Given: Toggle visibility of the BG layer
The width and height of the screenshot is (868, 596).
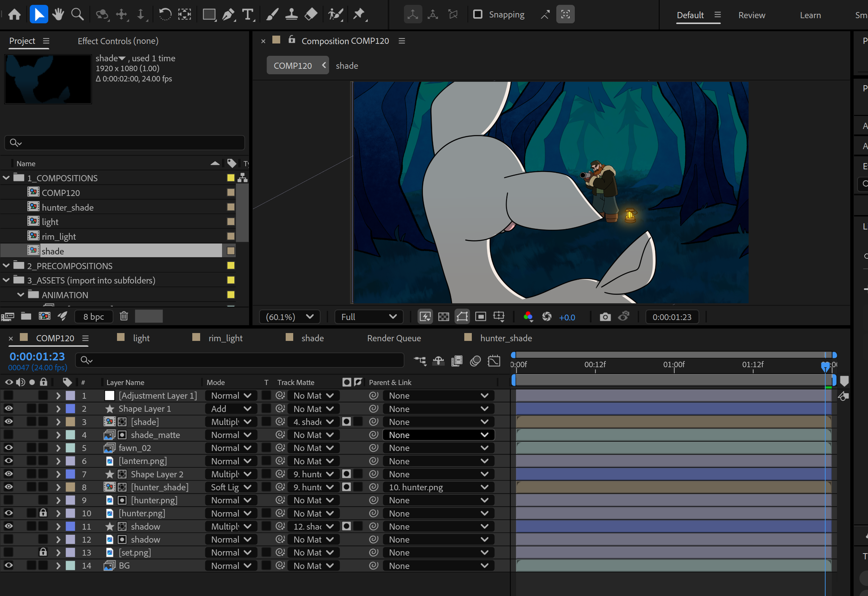Looking at the screenshot, I should pos(8,565).
